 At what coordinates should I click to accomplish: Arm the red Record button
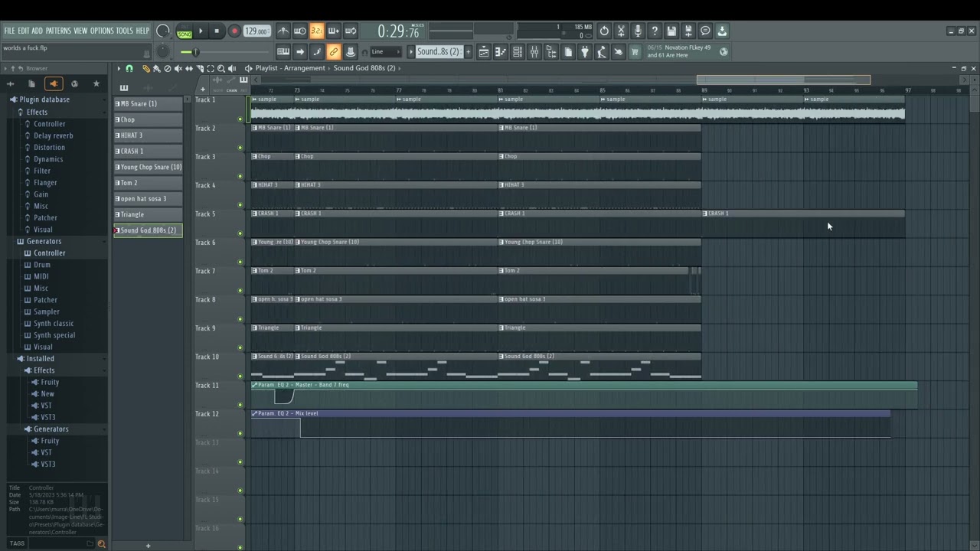point(234,31)
